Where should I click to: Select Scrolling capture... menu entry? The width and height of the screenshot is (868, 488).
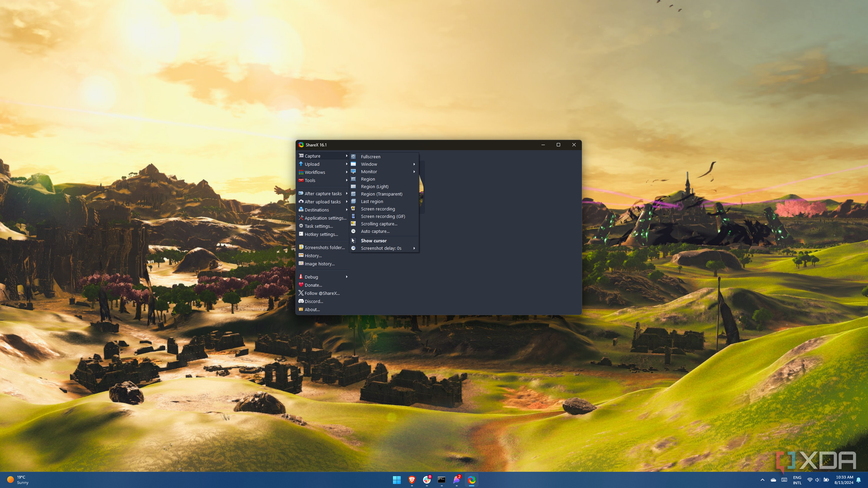[384, 224]
